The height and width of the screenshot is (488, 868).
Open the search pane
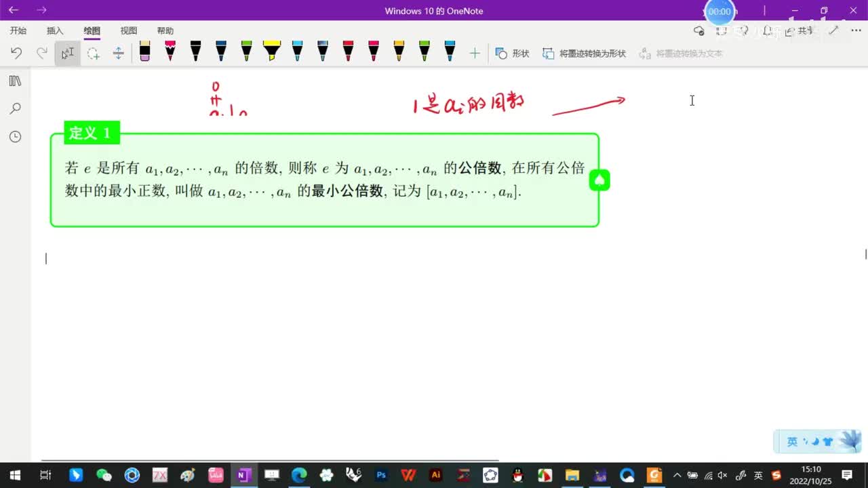15,108
